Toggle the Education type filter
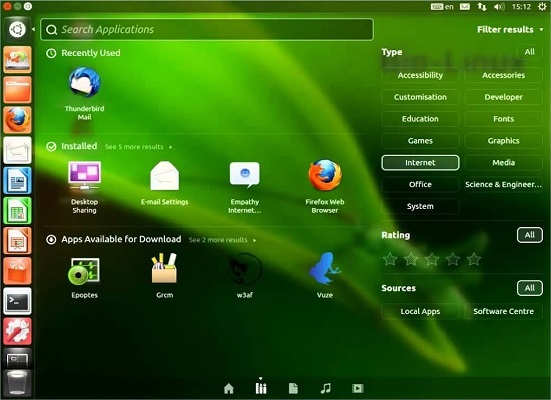 420,119
